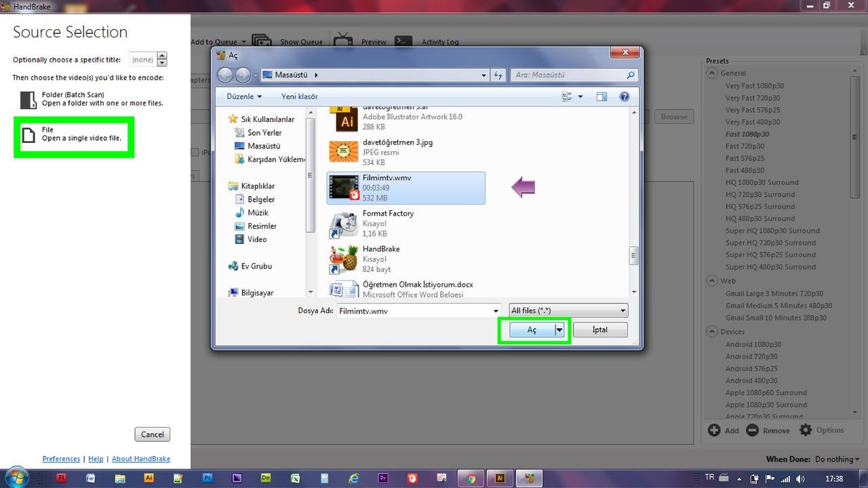Select the Gmail Large 3 Minutes 720p30 preset

pyautogui.click(x=774, y=293)
